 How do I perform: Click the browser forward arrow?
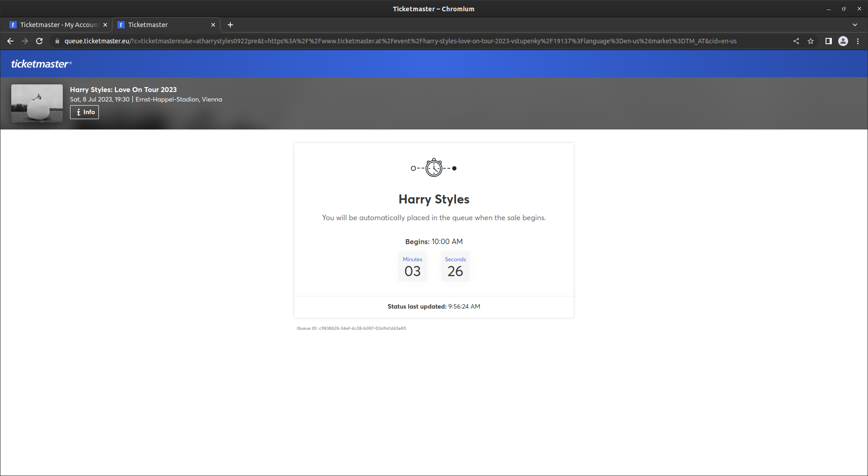tap(25, 41)
